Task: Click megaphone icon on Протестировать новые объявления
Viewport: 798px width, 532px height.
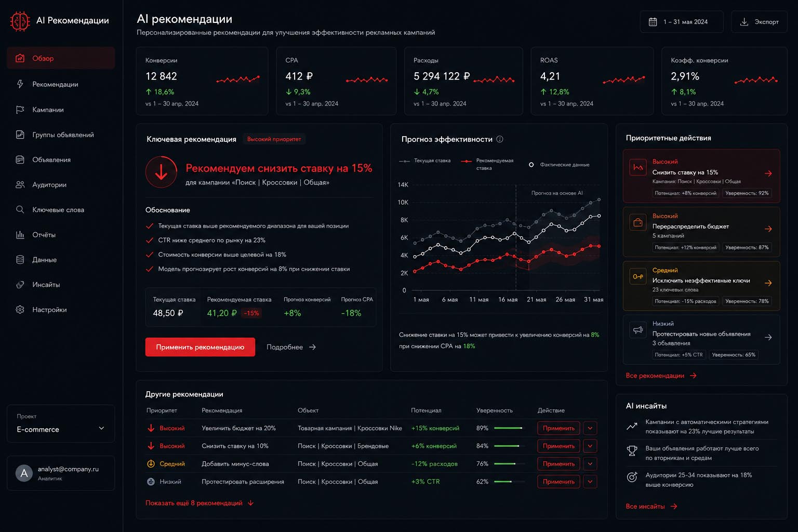Action: pyautogui.click(x=637, y=330)
